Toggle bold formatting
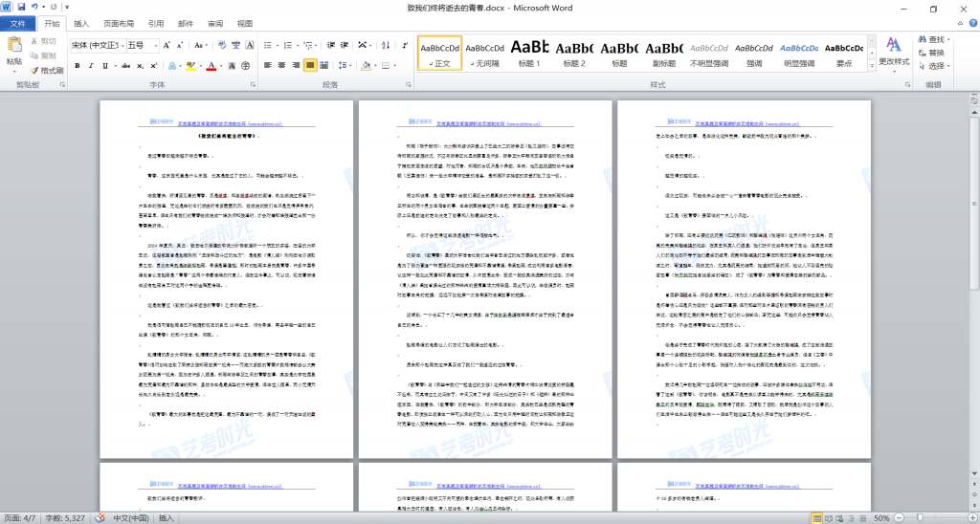The height and width of the screenshot is (524, 980). pyautogui.click(x=78, y=66)
